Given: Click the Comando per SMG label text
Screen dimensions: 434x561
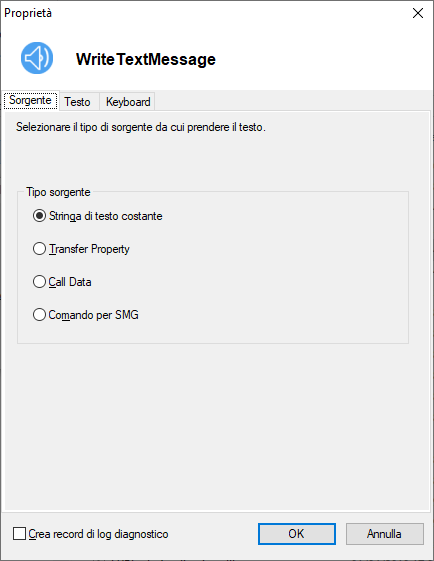Looking at the screenshot, I should [x=93, y=315].
